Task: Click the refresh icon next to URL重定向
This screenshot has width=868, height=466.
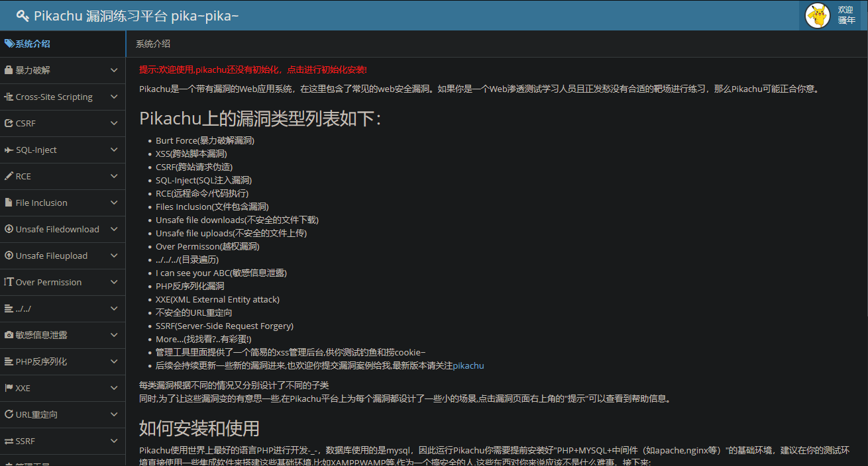Action: pos(9,414)
